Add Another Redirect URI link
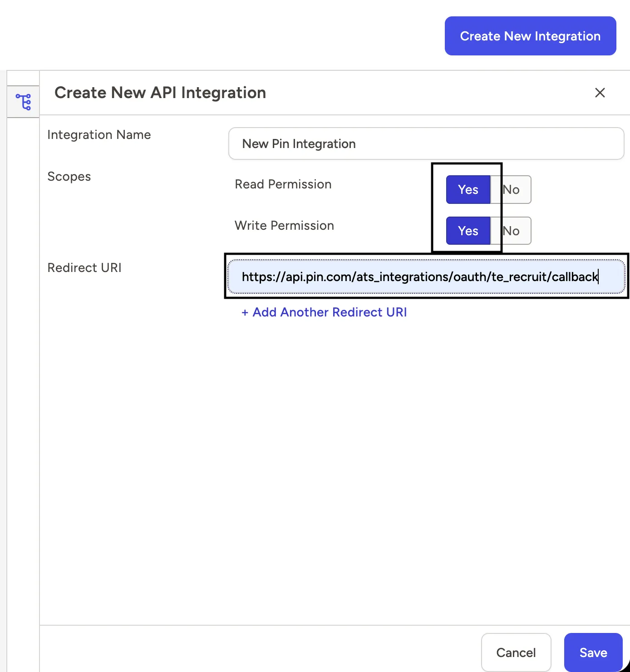Image resolution: width=630 pixels, height=672 pixels. [x=324, y=312]
